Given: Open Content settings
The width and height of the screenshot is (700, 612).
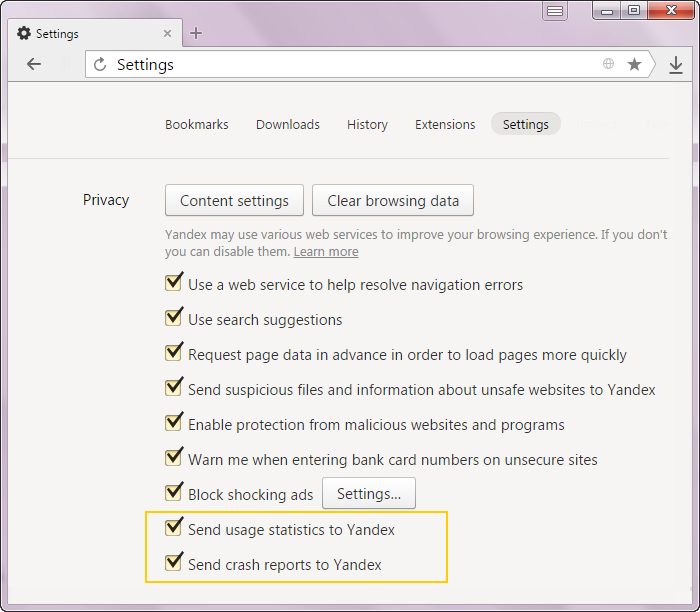Looking at the screenshot, I should point(234,200).
